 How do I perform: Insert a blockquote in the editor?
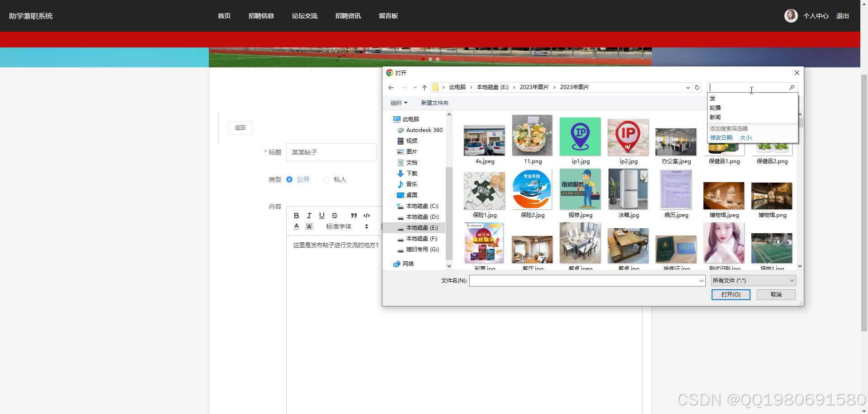point(354,216)
